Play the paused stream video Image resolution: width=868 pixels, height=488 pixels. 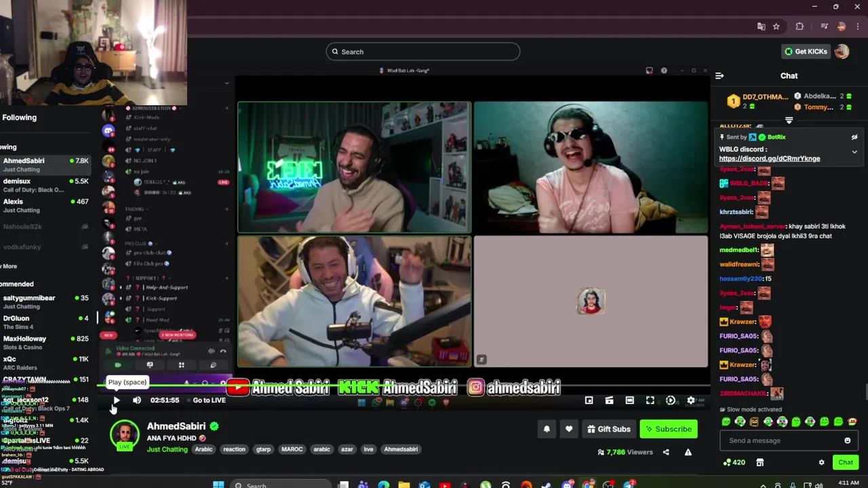[116, 401]
